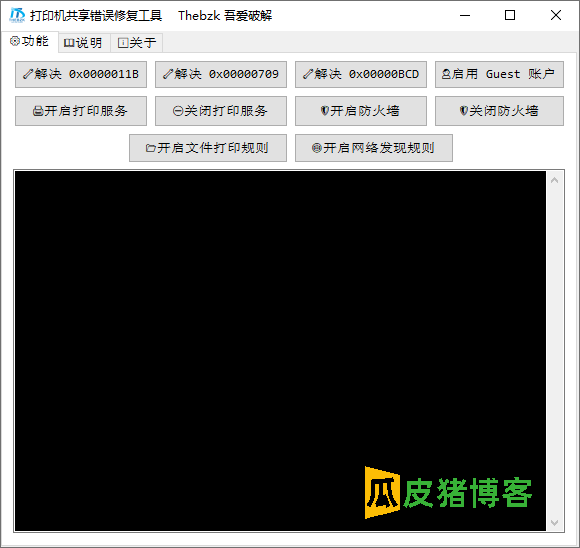Click the output console scroll down arrow
The image size is (580, 548).
point(554,522)
